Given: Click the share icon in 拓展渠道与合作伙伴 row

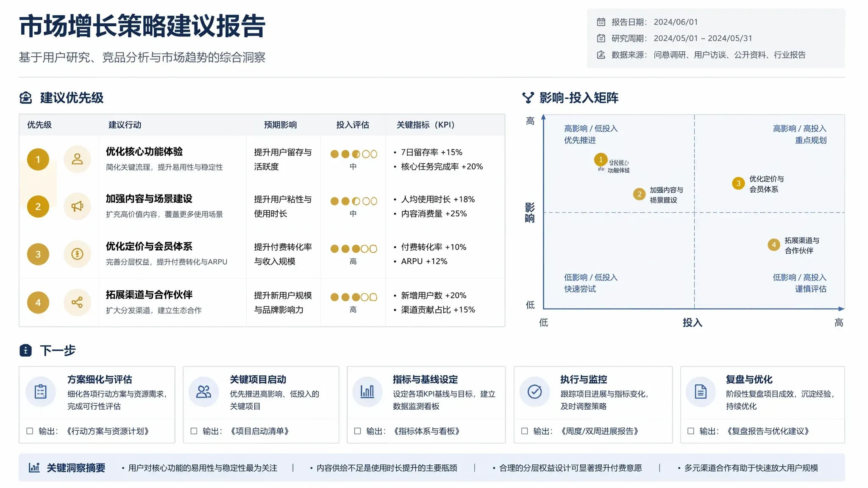Looking at the screenshot, I should [x=77, y=302].
